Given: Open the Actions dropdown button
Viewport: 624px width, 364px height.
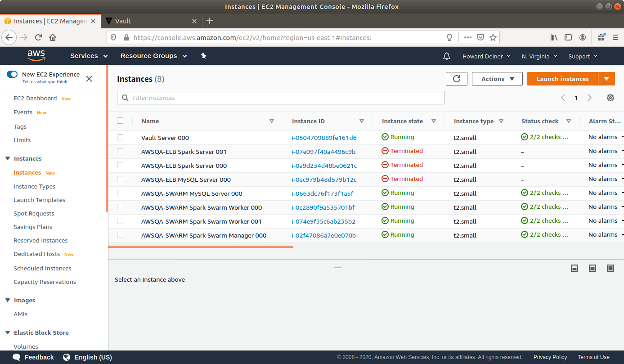Looking at the screenshot, I should click(497, 79).
